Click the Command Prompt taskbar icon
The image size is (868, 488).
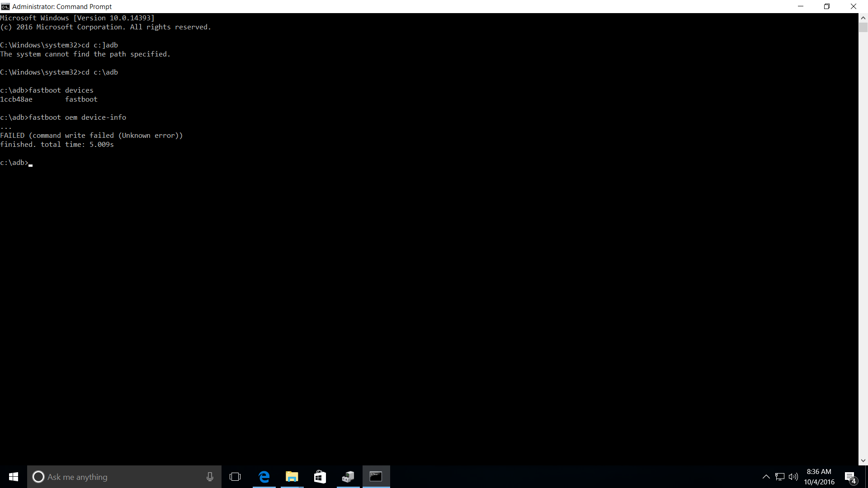(x=376, y=477)
